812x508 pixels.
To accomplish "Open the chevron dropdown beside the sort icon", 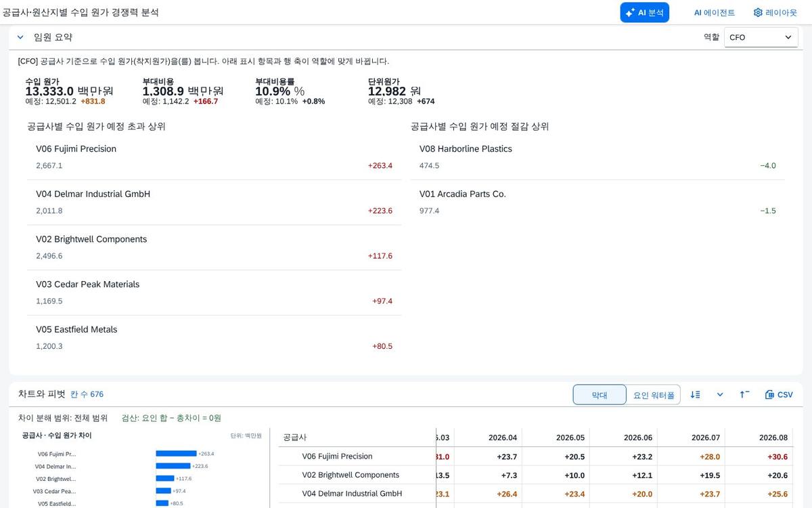I will pos(720,394).
